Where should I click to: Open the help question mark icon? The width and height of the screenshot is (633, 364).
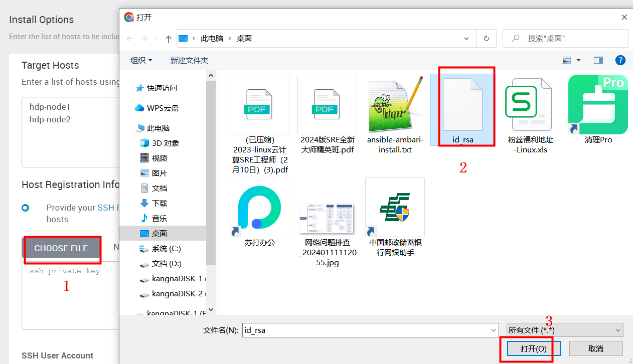point(620,60)
